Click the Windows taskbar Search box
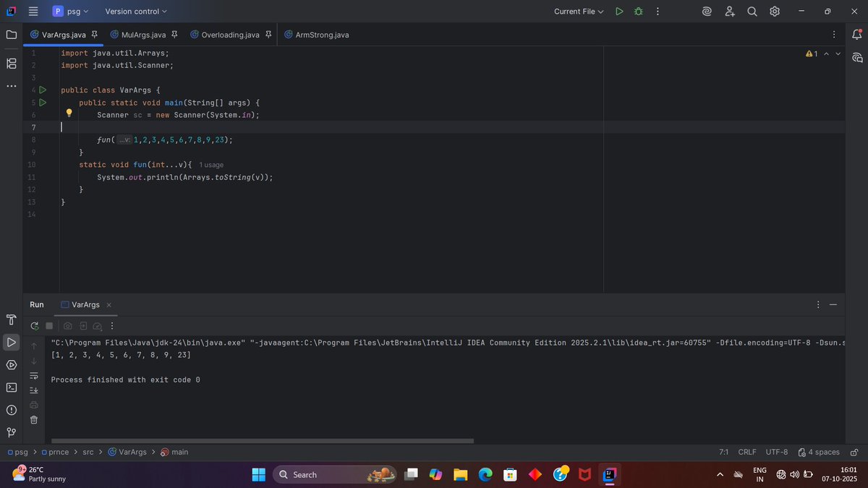This screenshot has height=488, width=868. (x=336, y=474)
